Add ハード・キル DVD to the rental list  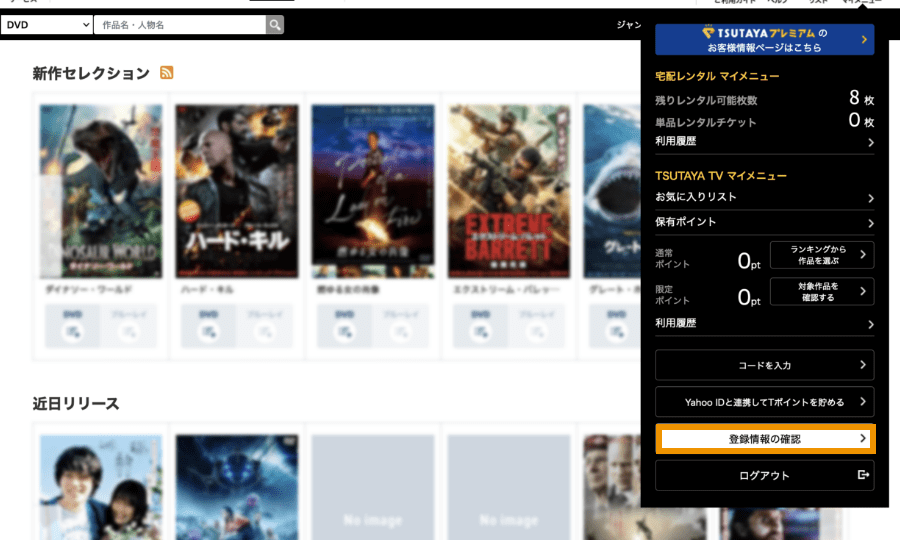208,327
